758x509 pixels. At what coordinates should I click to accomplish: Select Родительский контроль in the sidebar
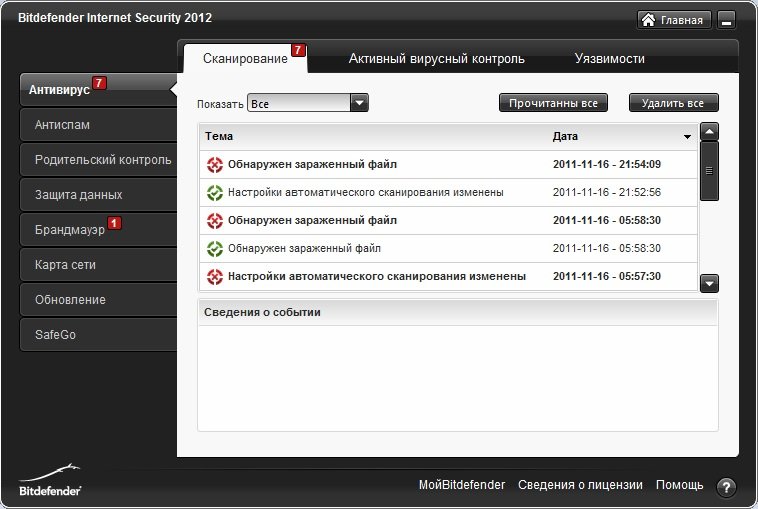[x=99, y=160]
